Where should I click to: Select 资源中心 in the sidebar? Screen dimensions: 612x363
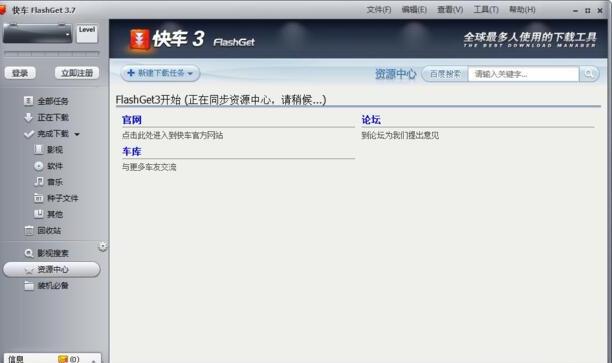click(x=53, y=270)
